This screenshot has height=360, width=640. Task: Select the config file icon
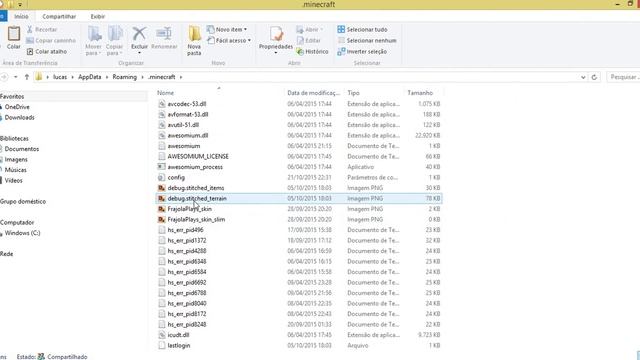[x=162, y=177]
